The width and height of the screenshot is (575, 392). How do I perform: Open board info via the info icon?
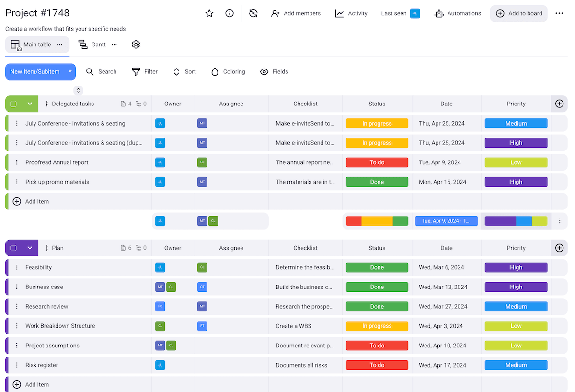(x=229, y=13)
